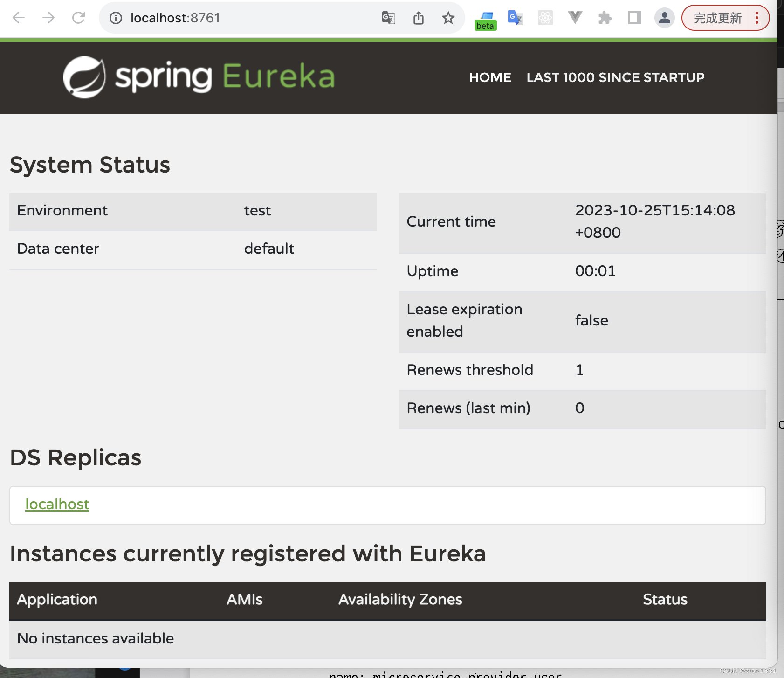Select the Environment value 'test'
Screen dimensions: 784x678
[257, 211]
